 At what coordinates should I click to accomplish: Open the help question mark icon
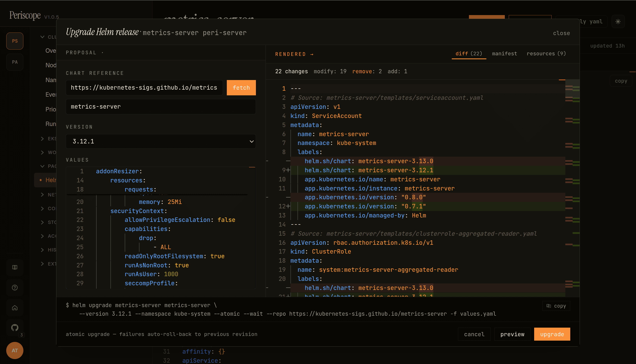(x=15, y=288)
